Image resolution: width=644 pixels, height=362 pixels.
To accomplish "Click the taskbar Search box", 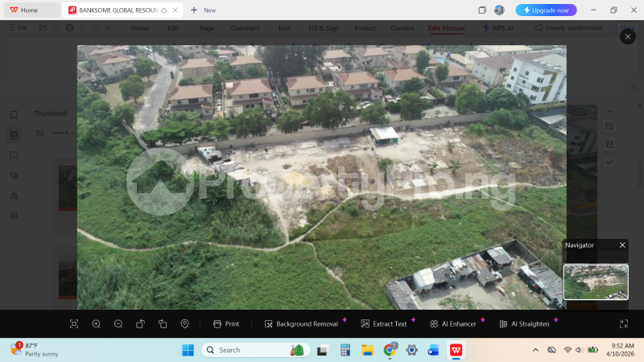I will 255,350.
